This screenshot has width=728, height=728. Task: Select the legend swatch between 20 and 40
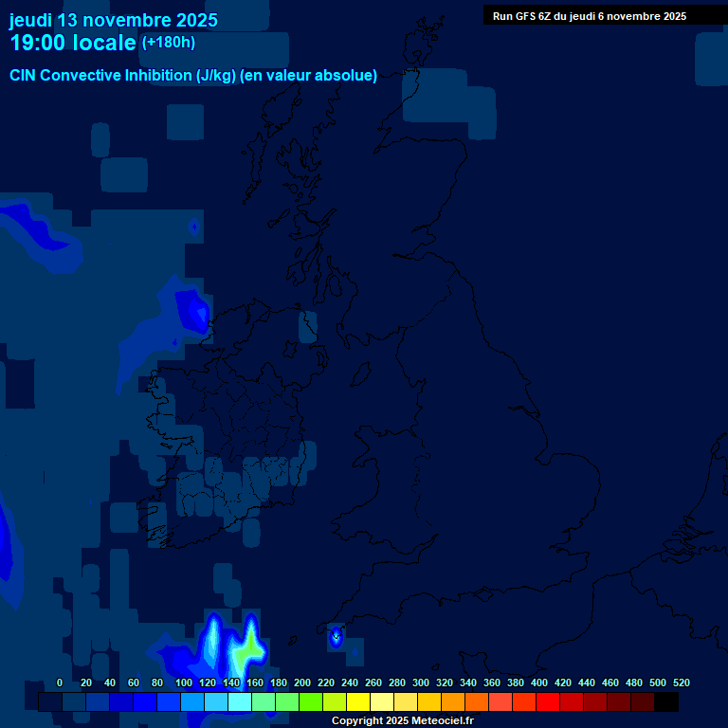tap(98, 701)
